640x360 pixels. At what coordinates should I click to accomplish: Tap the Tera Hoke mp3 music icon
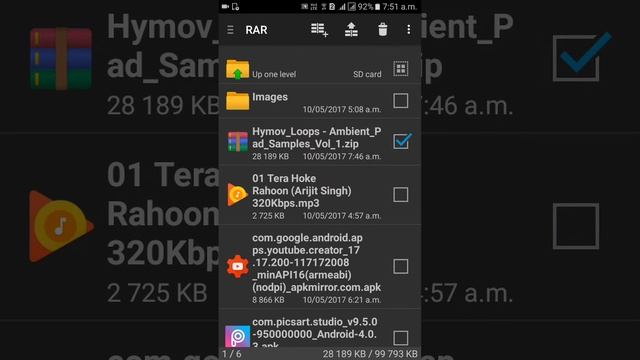(x=238, y=194)
